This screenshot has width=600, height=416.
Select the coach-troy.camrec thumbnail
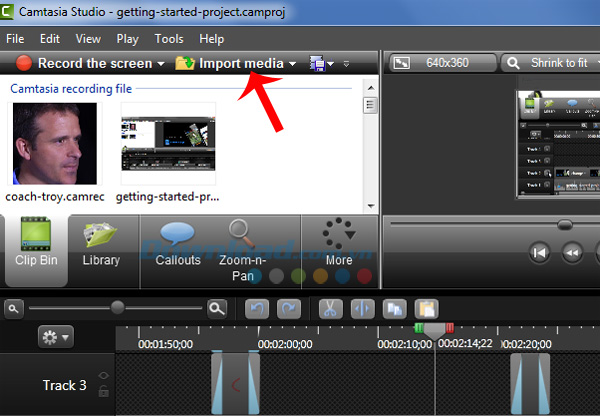(55, 144)
